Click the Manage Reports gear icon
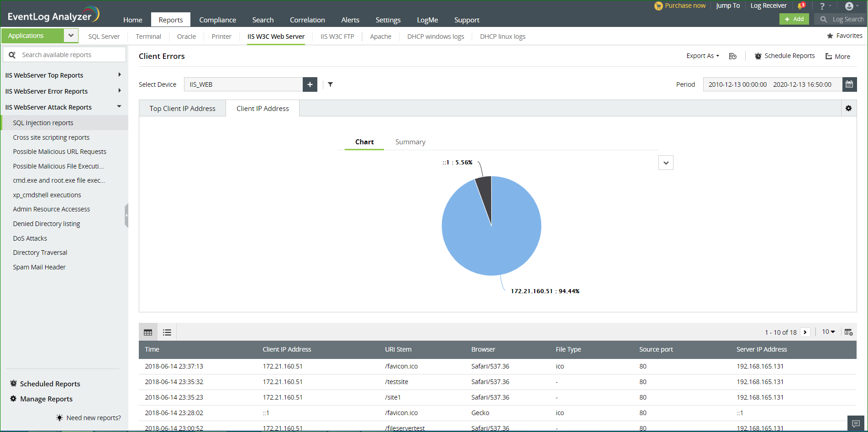The width and height of the screenshot is (868, 432). tap(13, 399)
